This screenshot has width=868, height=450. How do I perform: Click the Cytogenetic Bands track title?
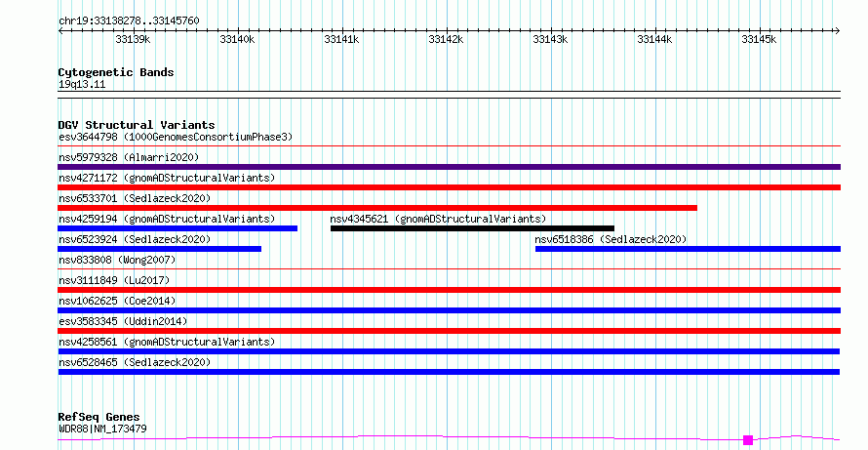point(116,72)
